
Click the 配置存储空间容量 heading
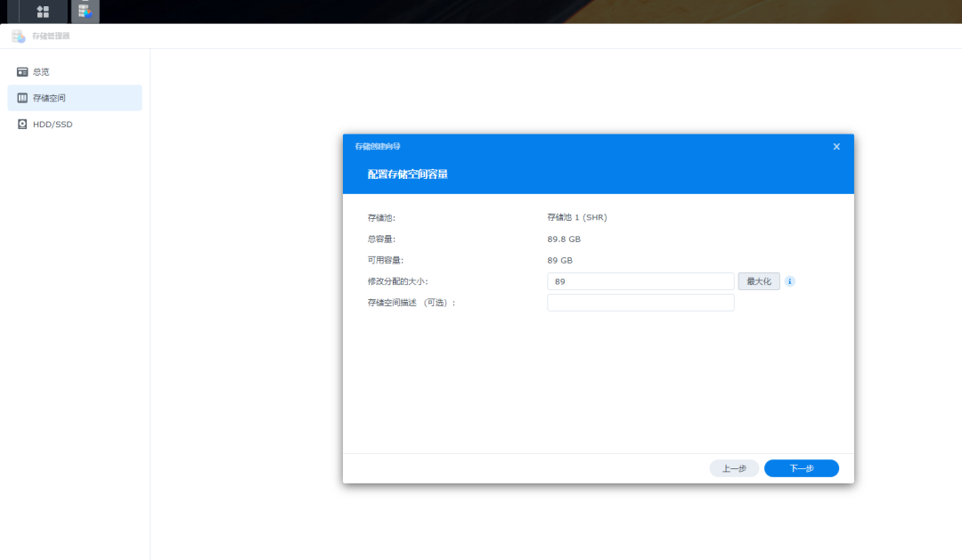pyautogui.click(x=408, y=174)
